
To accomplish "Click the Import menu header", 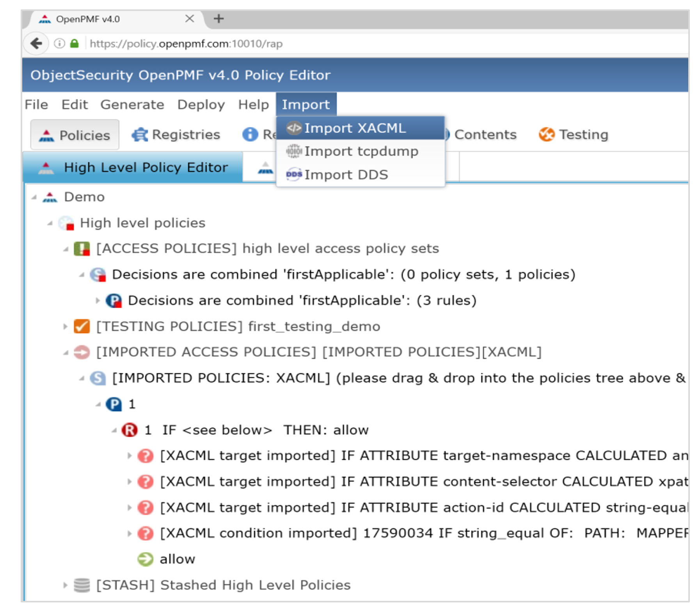I will [306, 105].
